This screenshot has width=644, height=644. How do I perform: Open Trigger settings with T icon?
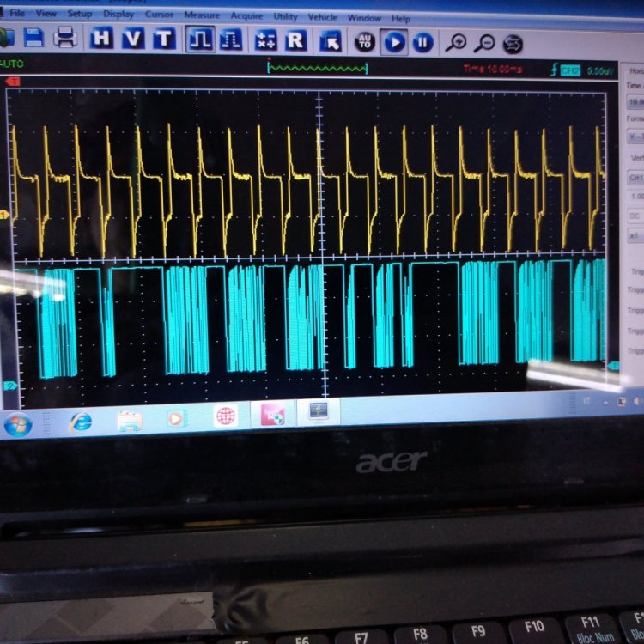click(163, 39)
